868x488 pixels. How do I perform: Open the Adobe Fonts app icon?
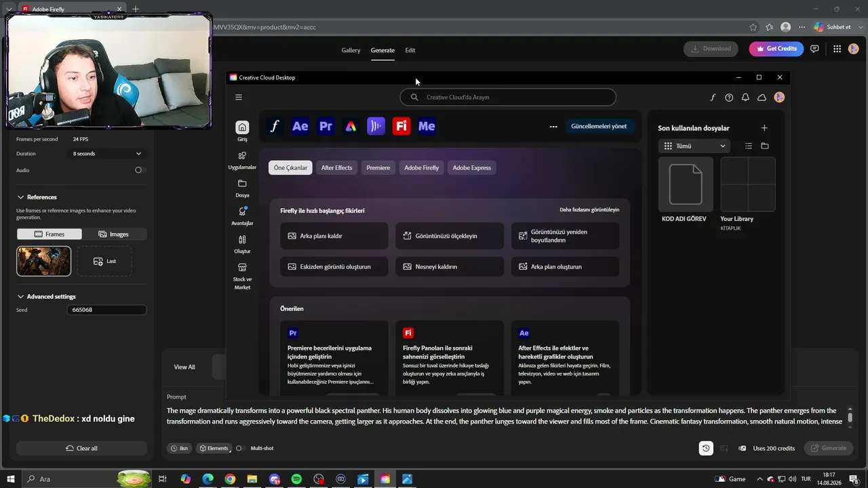pyautogui.click(x=275, y=126)
